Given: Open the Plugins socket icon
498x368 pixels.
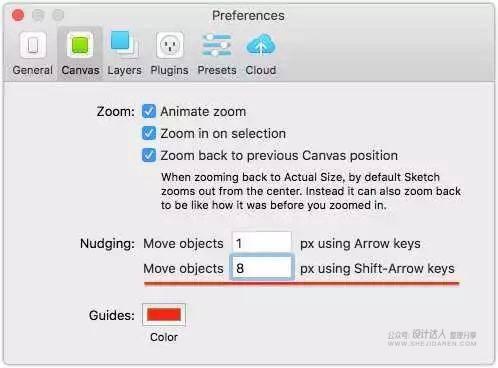Looking at the screenshot, I should 170,45.
